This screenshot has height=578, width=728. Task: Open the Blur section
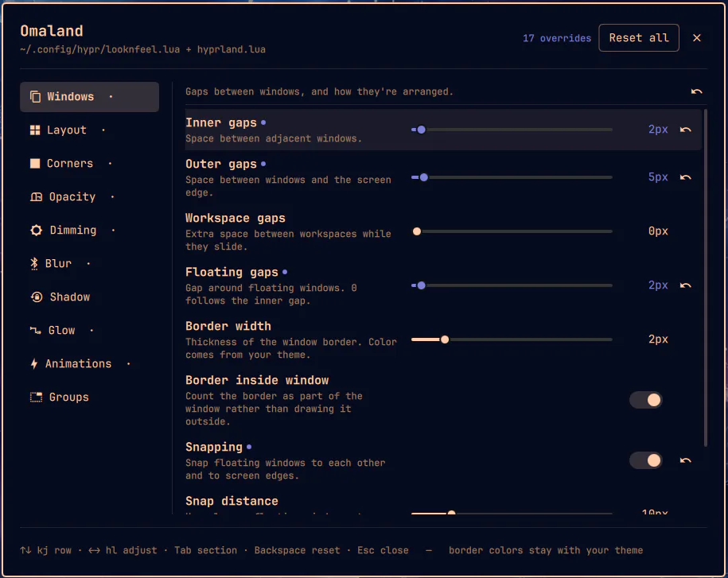[89, 263]
